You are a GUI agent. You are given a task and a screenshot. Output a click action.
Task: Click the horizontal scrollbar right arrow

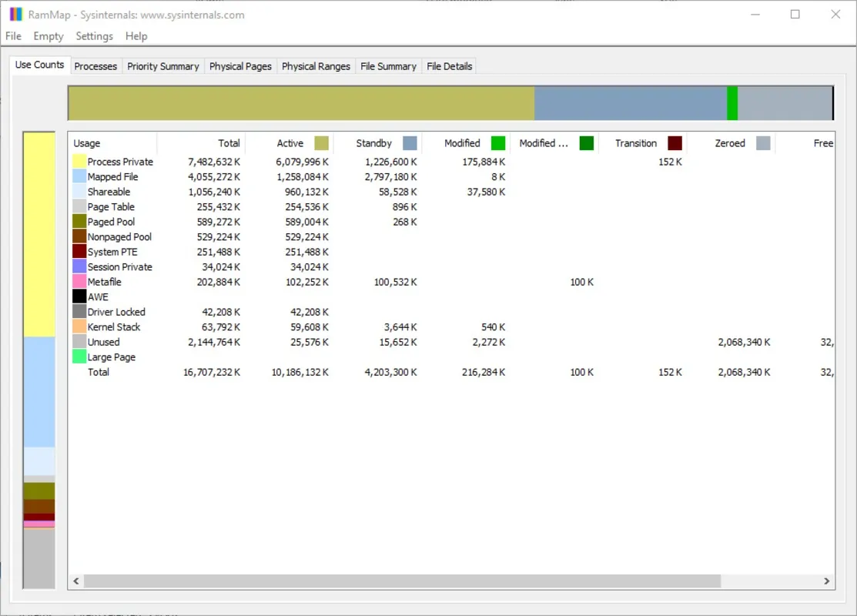point(826,581)
